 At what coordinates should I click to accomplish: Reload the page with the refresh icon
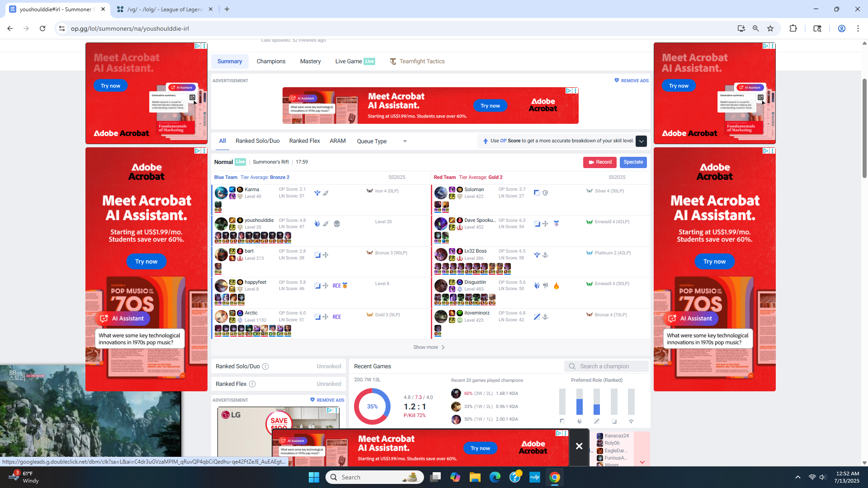pos(42,28)
